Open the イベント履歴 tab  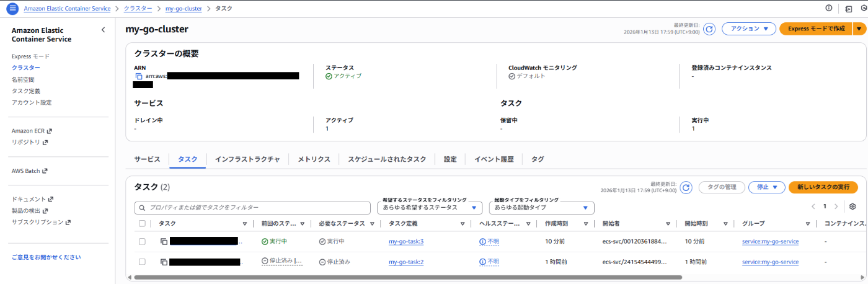pos(494,159)
